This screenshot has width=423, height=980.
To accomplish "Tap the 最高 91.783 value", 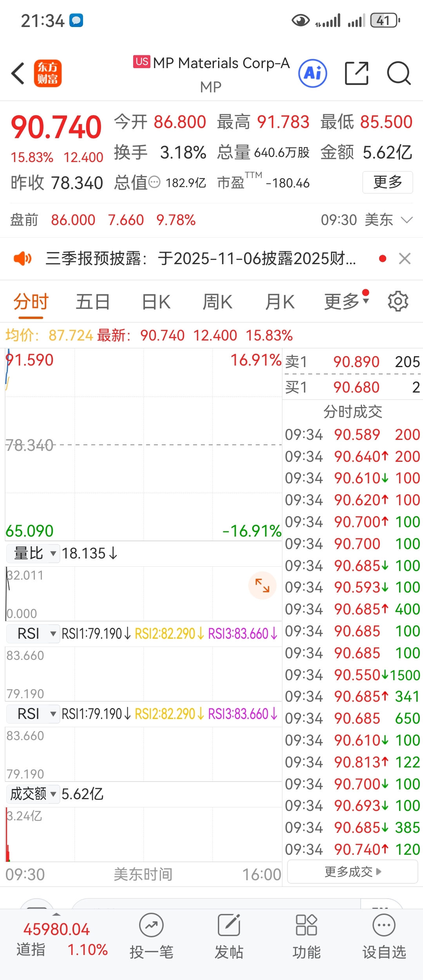I will pos(264,122).
